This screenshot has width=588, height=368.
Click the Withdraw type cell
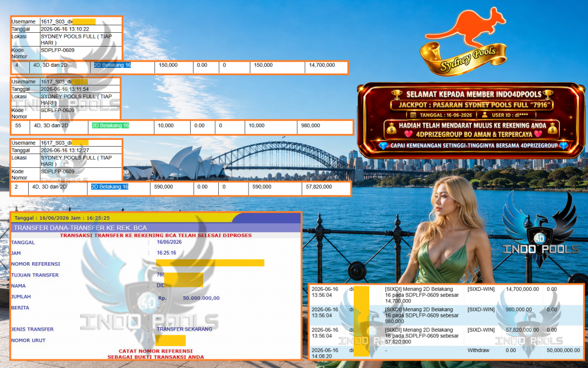[x=478, y=350]
